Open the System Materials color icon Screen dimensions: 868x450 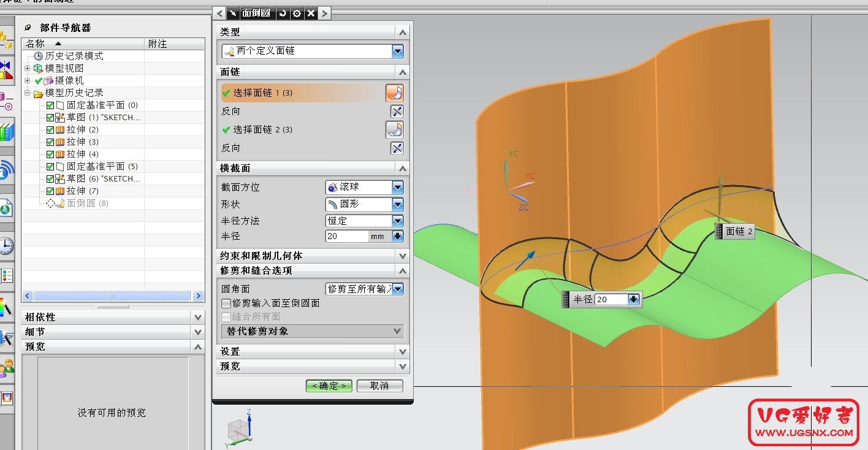[x=6, y=307]
